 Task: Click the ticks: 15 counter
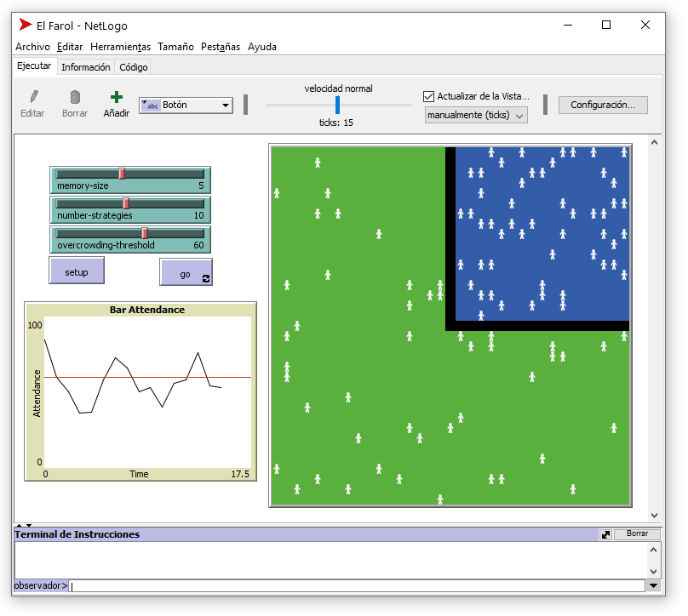[x=335, y=123]
